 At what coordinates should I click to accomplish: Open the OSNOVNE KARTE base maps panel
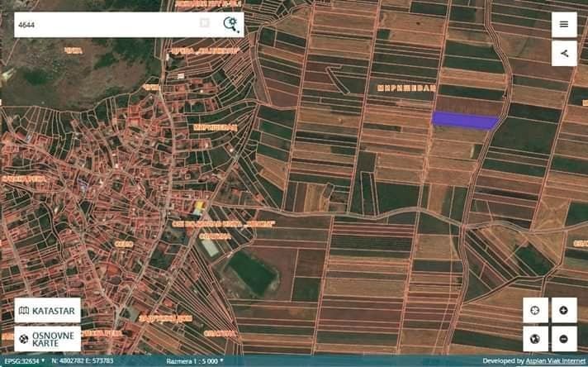click(x=48, y=339)
